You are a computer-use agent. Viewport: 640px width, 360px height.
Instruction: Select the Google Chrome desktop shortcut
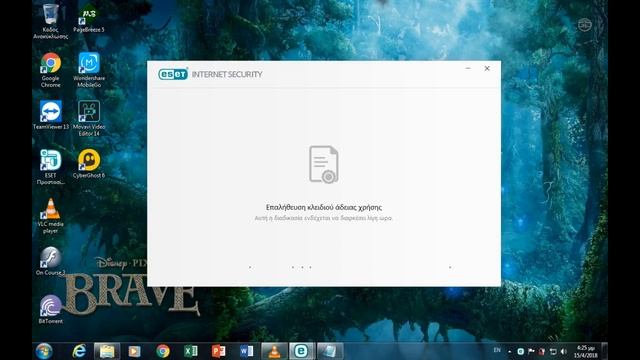(x=51, y=70)
